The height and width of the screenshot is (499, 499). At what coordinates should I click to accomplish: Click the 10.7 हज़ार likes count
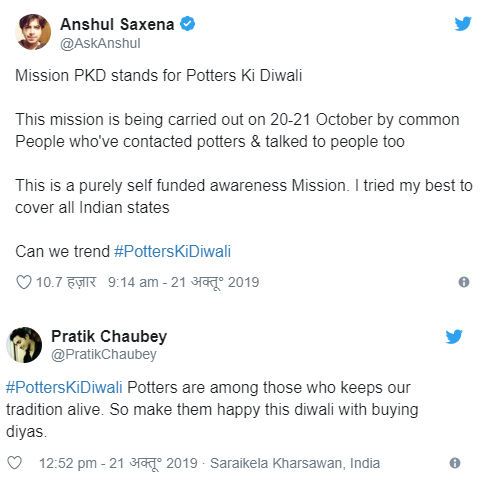pyautogui.click(x=66, y=282)
